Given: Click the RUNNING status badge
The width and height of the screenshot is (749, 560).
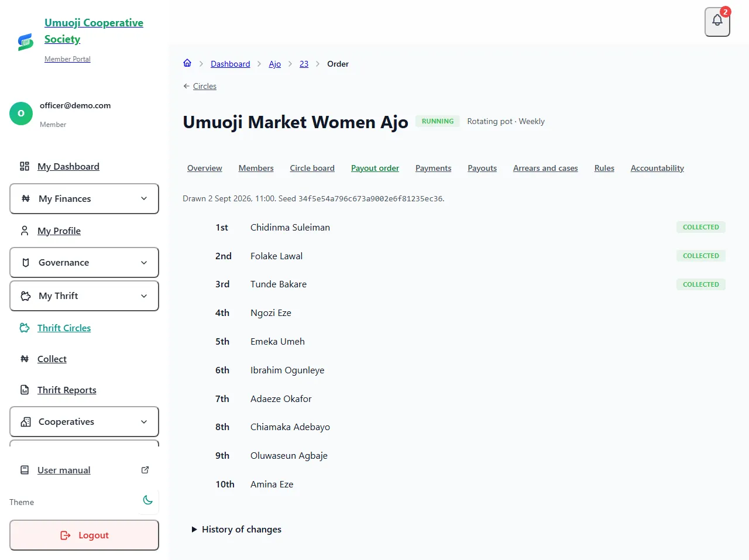Looking at the screenshot, I should [x=438, y=121].
